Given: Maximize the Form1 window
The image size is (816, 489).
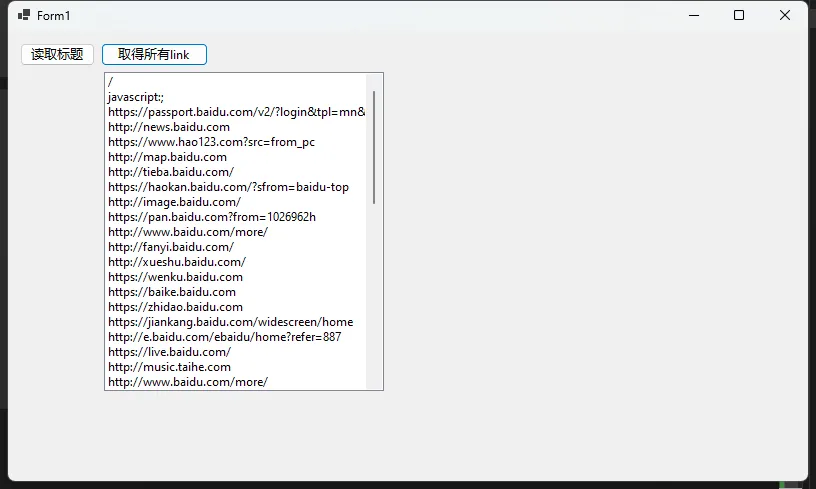Looking at the screenshot, I should (739, 15).
